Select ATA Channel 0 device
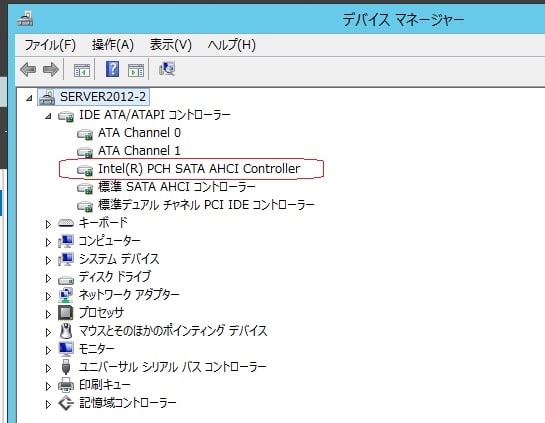The height and width of the screenshot is (423, 545). [x=139, y=133]
